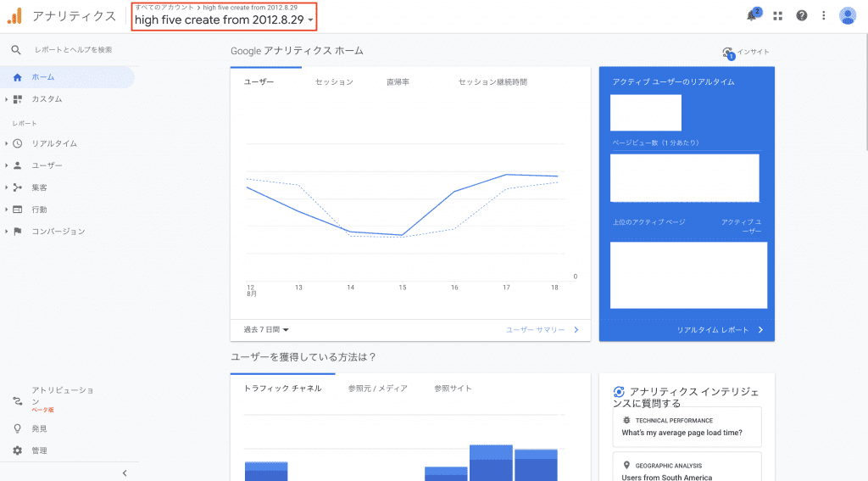This screenshot has height=481, width=868.
Task: Click the ホーム sidebar label
Action: [43, 77]
